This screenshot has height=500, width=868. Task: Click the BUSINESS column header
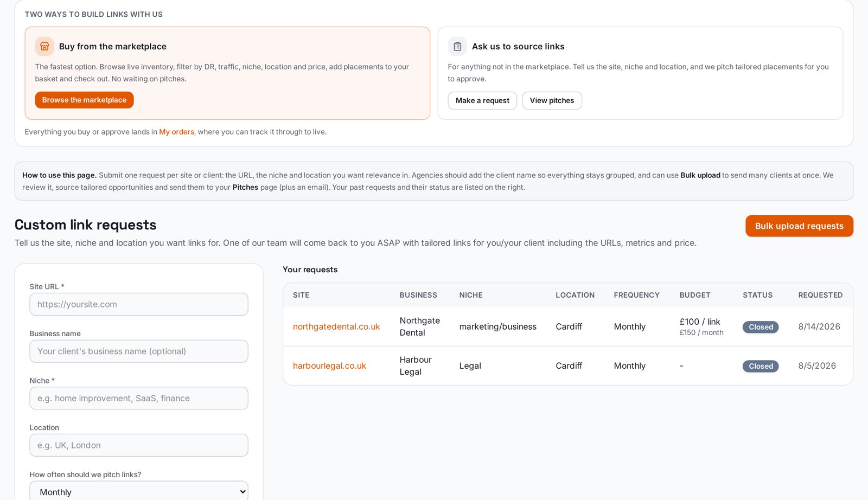(x=418, y=295)
